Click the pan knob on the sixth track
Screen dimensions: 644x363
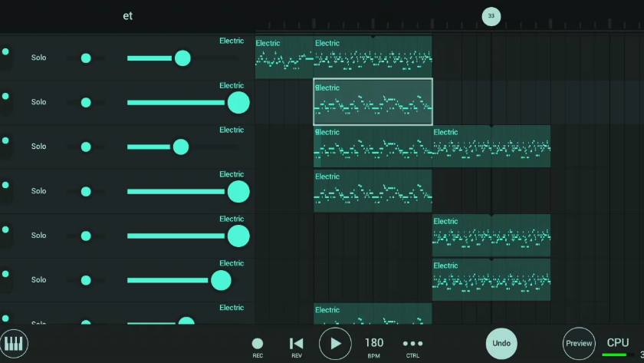tap(86, 280)
